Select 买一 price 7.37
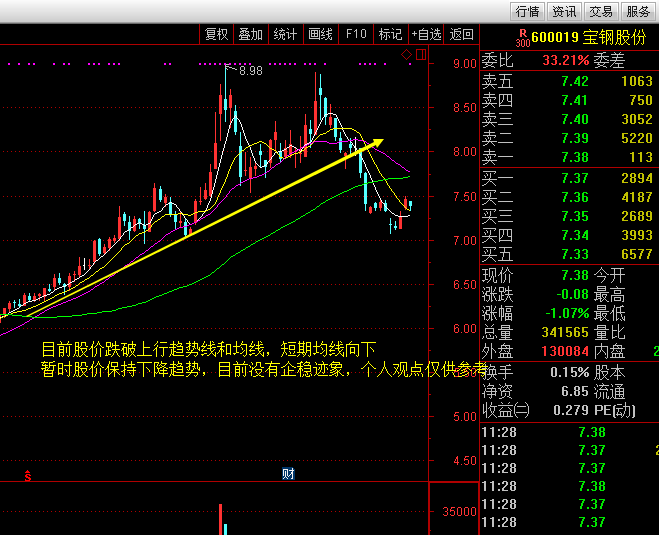Viewport: 659px width, 535px height. coord(575,178)
